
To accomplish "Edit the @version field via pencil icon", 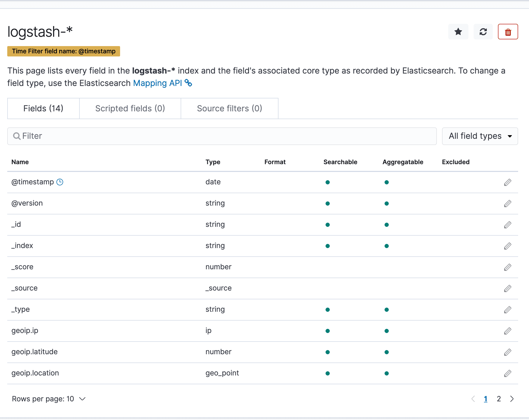I will [507, 204].
